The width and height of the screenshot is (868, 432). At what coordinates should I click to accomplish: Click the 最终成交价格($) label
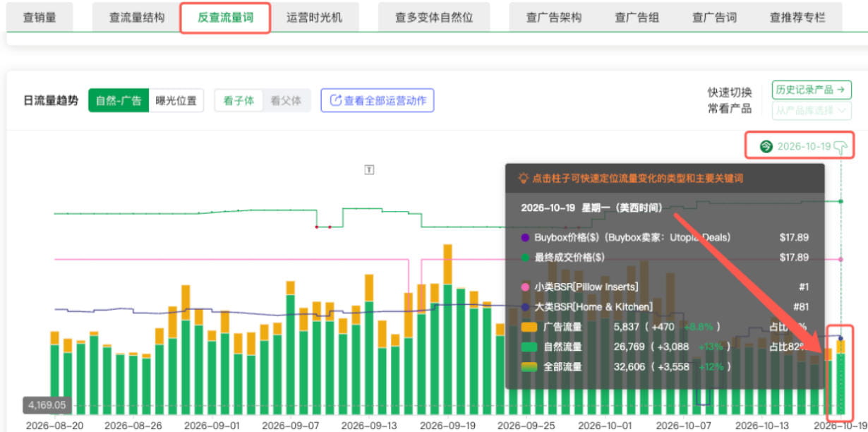pyautogui.click(x=569, y=257)
